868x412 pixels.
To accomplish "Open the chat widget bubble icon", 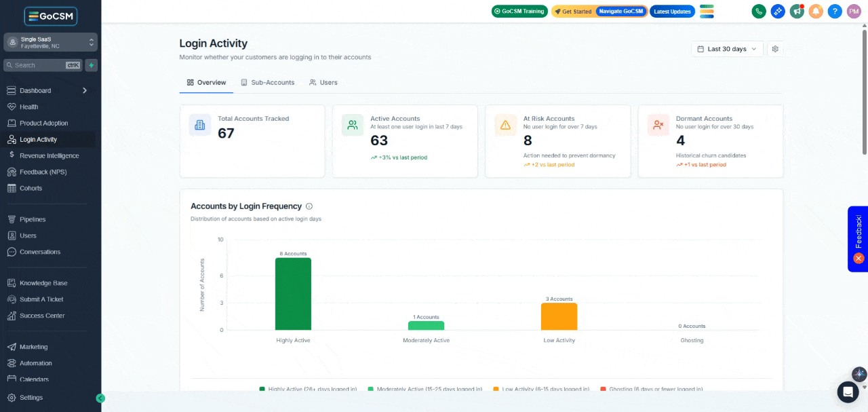I will click(848, 392).
